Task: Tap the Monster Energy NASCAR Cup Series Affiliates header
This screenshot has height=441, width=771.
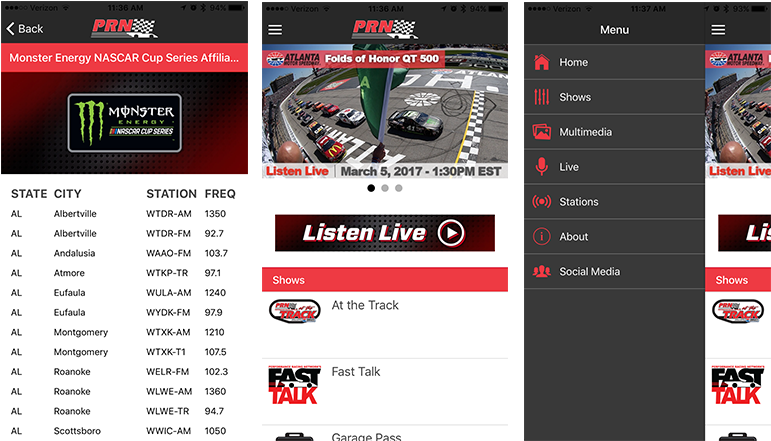Action: pyautogui.click(x=124, y=58)
